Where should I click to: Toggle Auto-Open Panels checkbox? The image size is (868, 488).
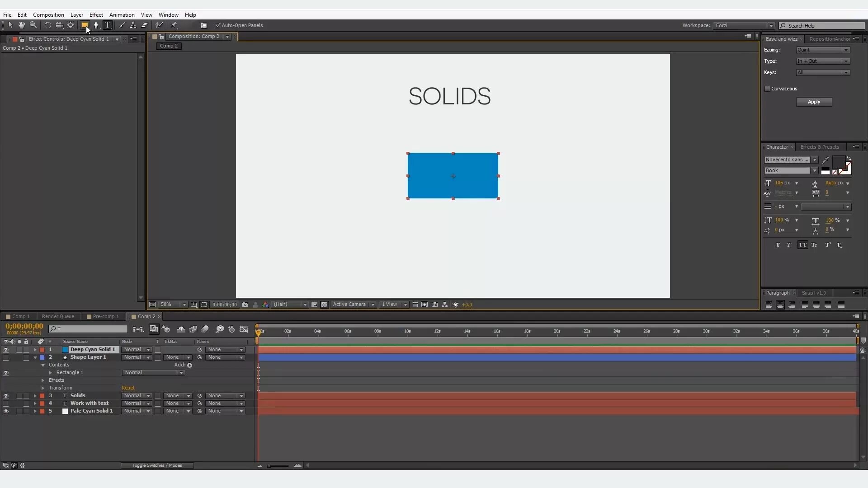tap(218, 26)
